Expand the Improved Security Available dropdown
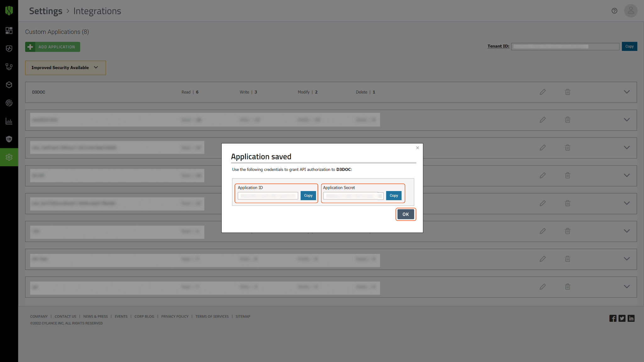The image size is (644, 362). [x=65, y=68]
